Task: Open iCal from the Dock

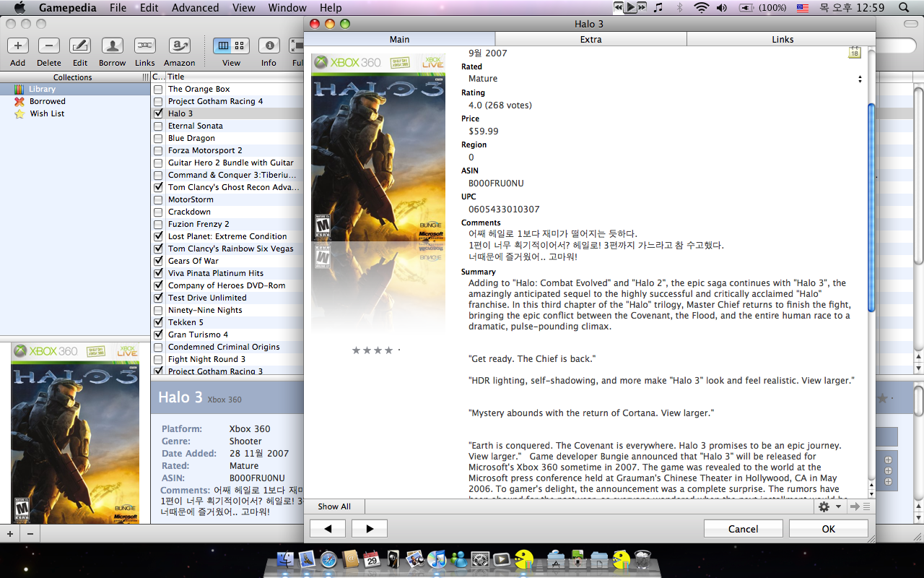Action: (x=372, y=559)
